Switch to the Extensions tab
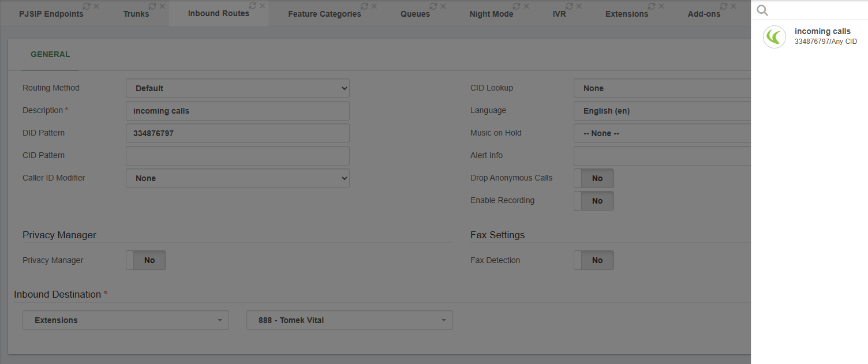The height and width of the screenshot is (364, 868). pos(626,14)
